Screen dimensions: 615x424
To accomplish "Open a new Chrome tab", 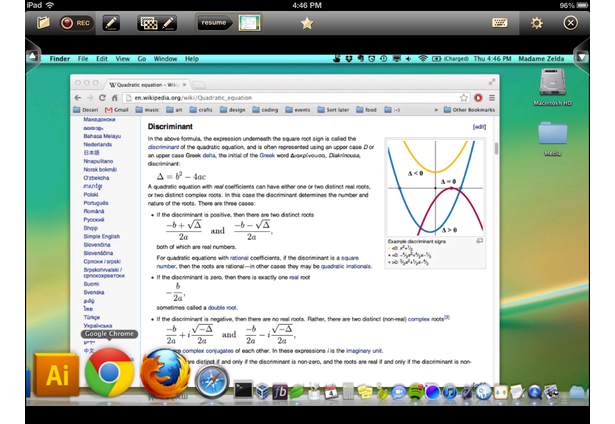I will (199, 85).
